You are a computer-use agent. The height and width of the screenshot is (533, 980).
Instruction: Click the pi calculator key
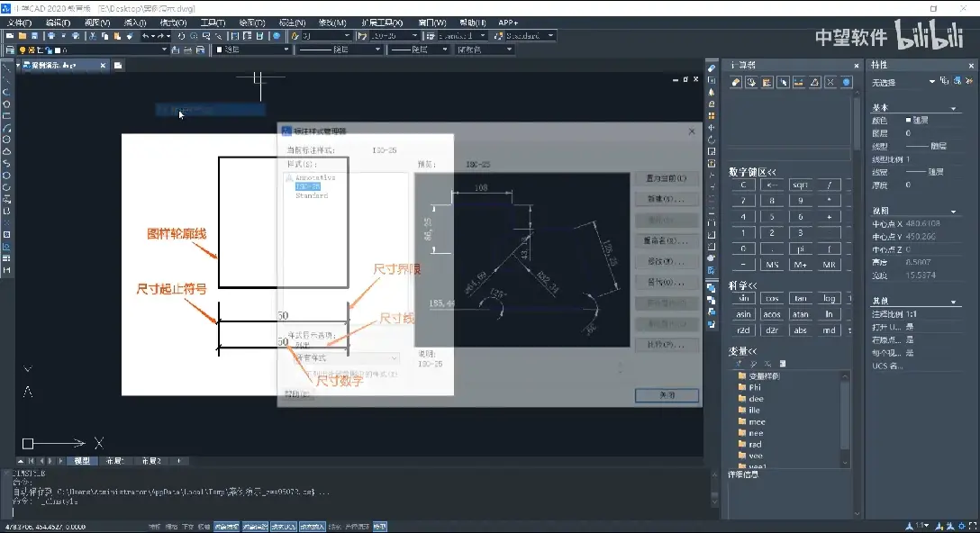[800, 248]
